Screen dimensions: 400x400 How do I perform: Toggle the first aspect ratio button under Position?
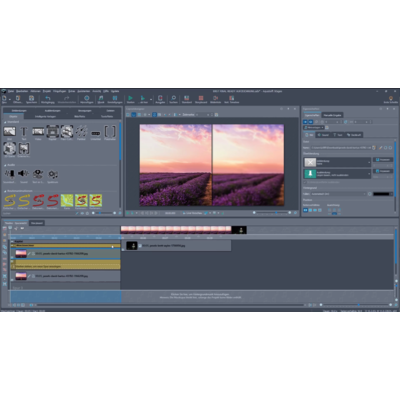click(305, 210)
